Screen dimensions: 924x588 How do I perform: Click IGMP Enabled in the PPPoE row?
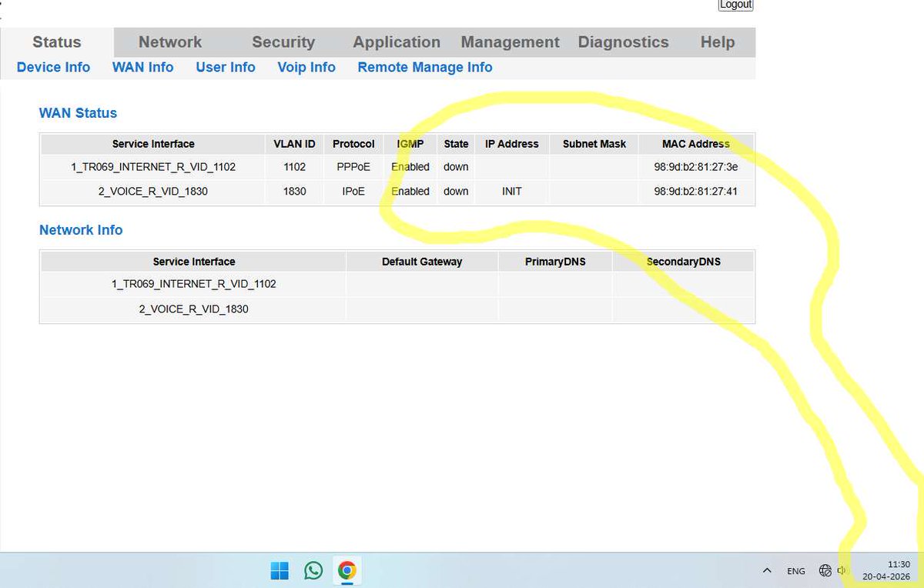coord(410,167)
